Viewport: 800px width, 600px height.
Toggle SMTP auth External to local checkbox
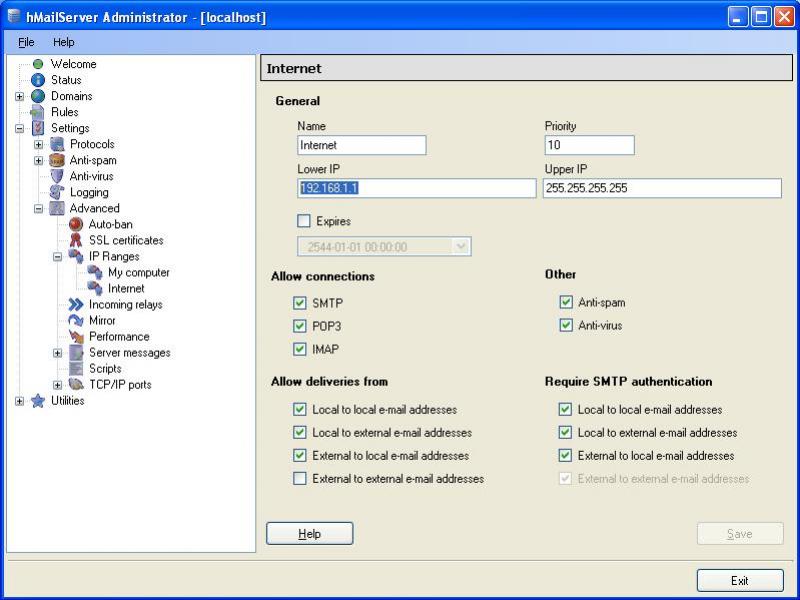[565, 455]
